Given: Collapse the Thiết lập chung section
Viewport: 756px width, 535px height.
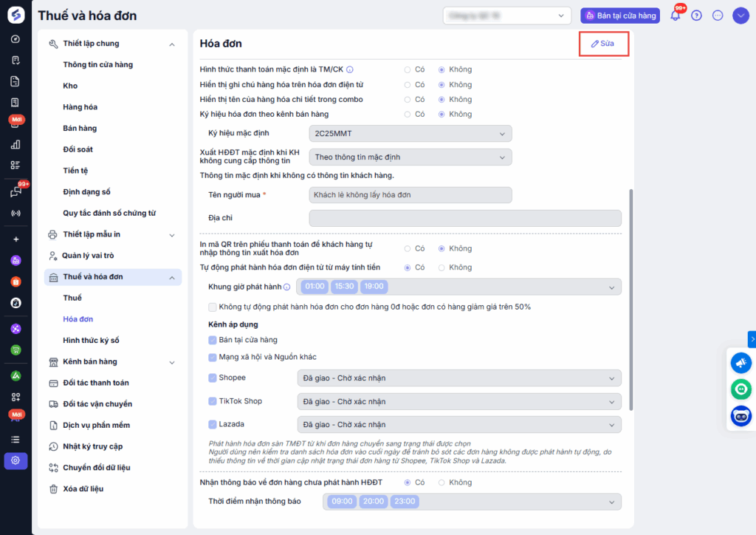Looking at the screenshot, I should click(172, 44).
